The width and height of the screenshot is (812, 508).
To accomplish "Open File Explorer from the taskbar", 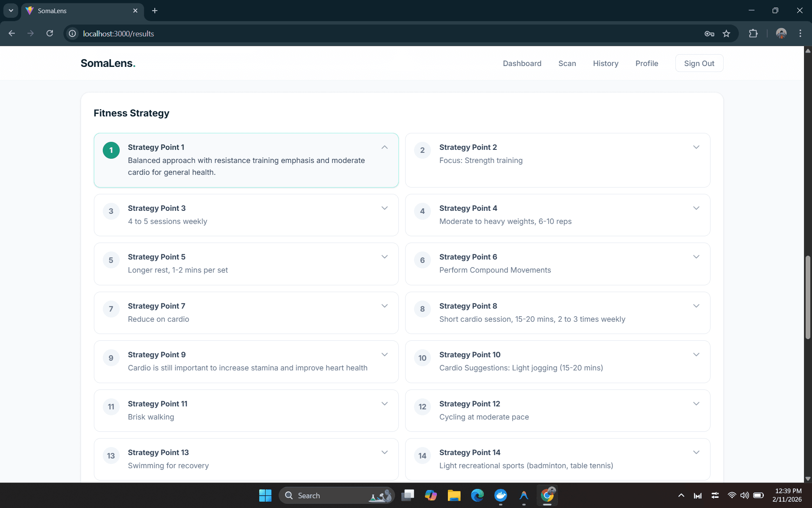I will click(454, 495).
